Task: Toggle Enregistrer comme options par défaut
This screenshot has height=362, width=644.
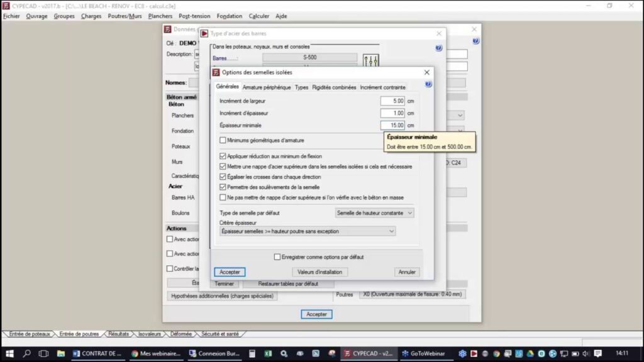Action: (x=277, y=256)
